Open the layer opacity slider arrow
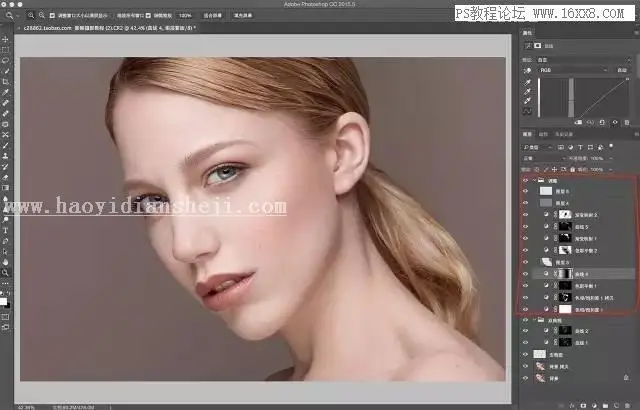640x410 pixels. click(611, 158)
